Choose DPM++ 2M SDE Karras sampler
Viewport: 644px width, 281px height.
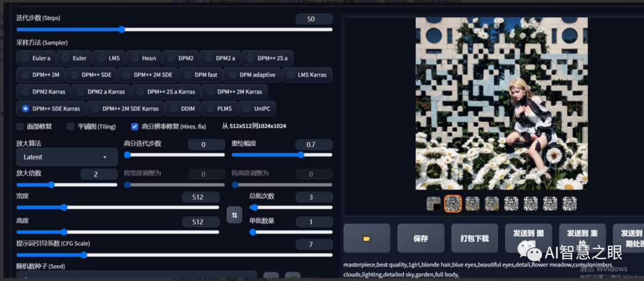point(125,109)
